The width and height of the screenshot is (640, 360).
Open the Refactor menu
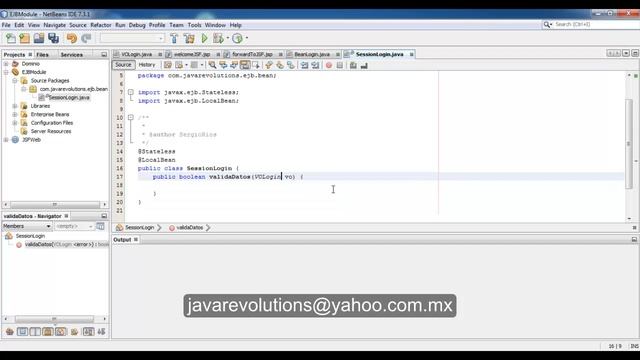pos(101,25)
